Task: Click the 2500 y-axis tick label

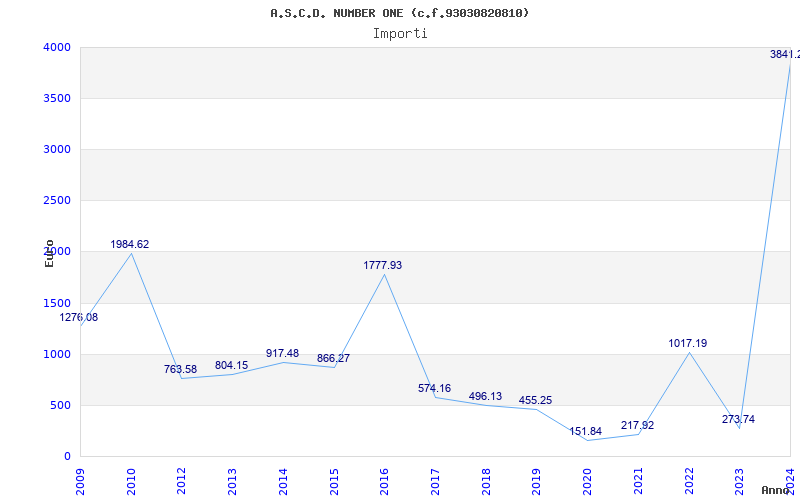Action: coord(56,201)
